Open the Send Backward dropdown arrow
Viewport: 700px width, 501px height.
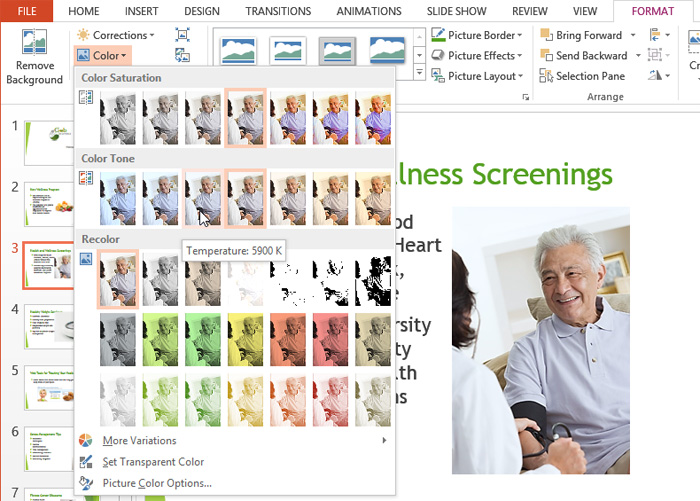[638, 55]
